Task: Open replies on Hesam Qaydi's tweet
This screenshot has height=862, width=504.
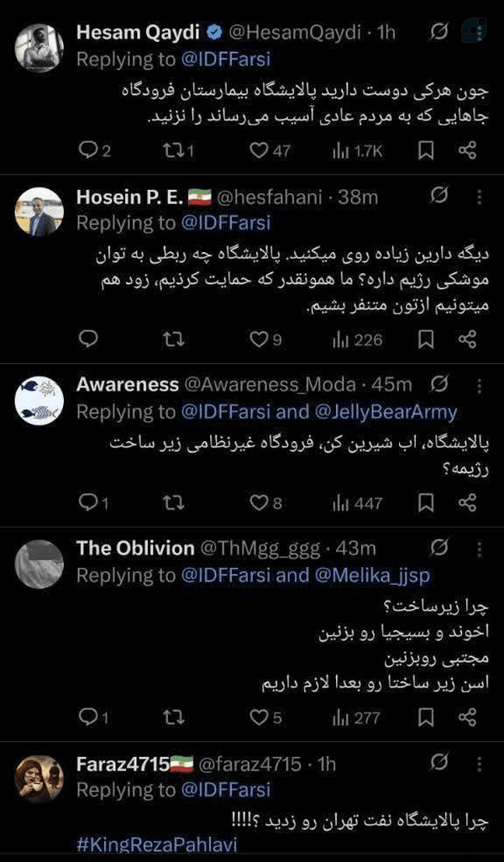Action: (94, 150)
